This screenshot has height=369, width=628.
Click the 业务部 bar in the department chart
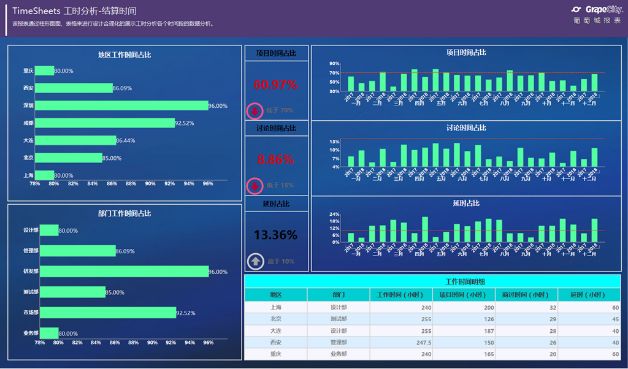click(49, 333)
